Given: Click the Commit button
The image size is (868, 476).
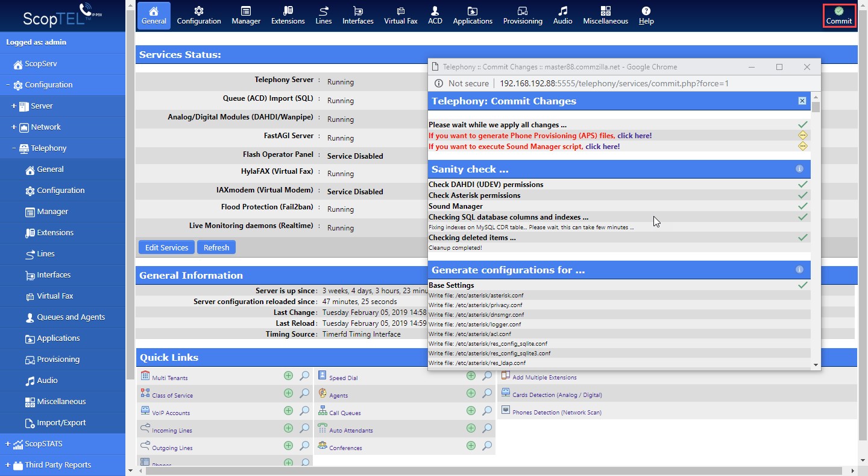Looking at the screenshot, I should pos(839,16).
